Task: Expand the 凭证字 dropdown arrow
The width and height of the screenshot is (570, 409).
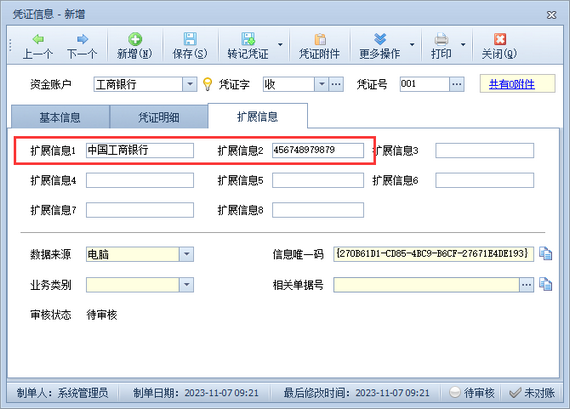Action: pyautogui.click(x=321, y=84)
